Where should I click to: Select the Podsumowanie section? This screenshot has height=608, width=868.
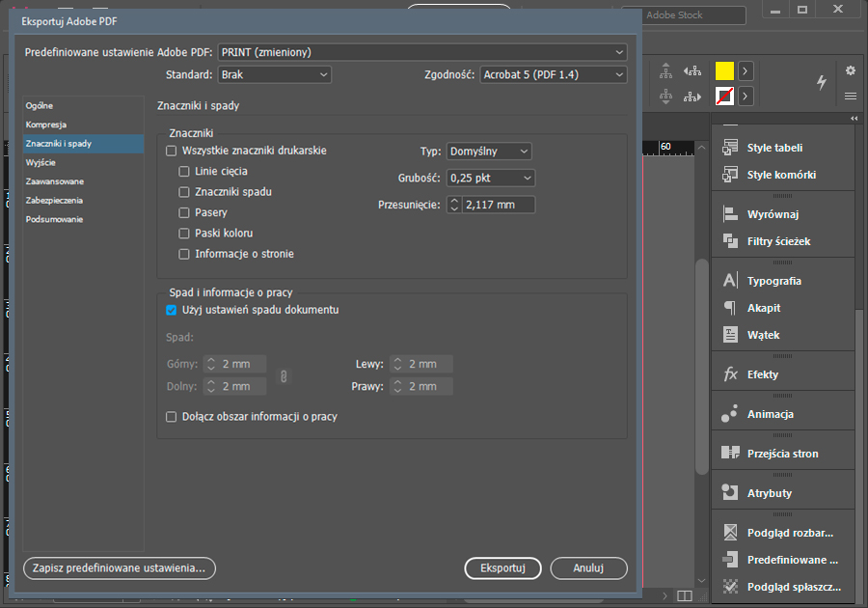83,219
